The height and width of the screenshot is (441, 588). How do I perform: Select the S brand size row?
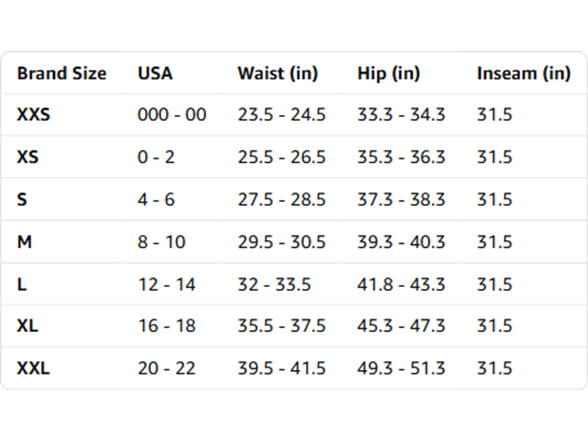click(x=294, y=199)
